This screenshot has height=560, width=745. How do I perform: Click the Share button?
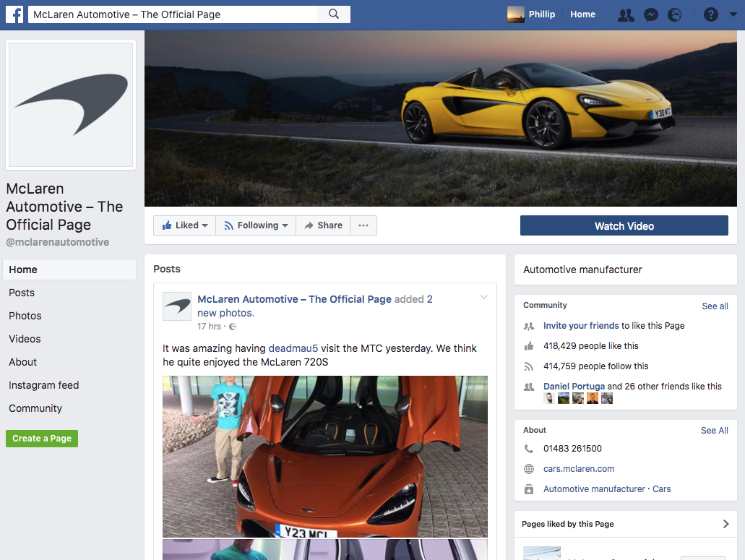[x=323, y=225]
